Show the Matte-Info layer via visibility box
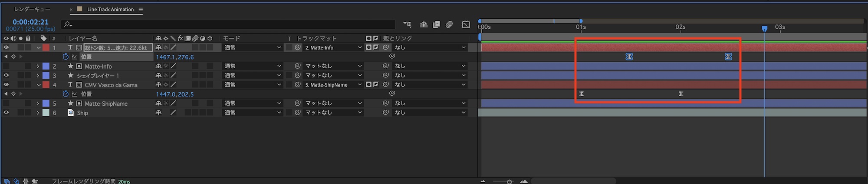Image resolution: width=868 pixels, height=184 pixels. (x=6, y=66)
